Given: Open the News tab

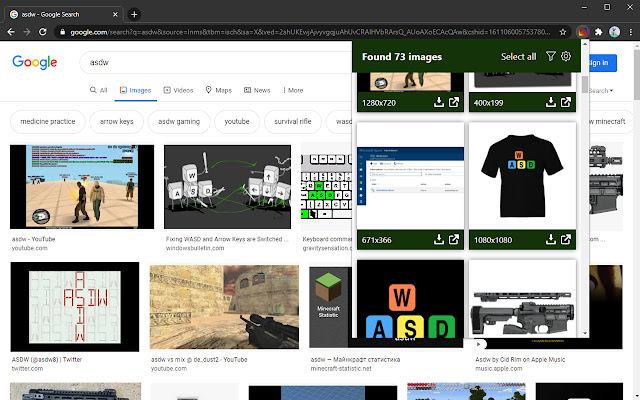Looking at the screenshot, I should pyautogui.click(x=257, y=90).
